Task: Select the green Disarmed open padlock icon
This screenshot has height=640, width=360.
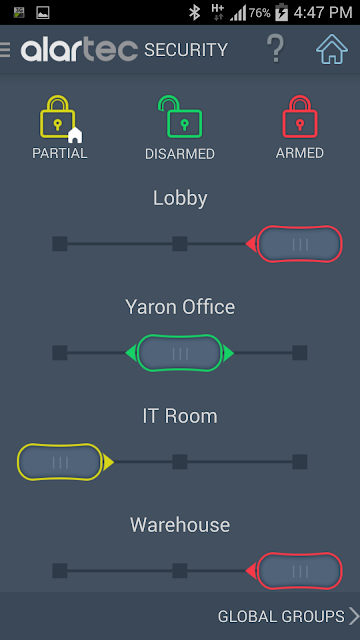Action: point(180,117)
